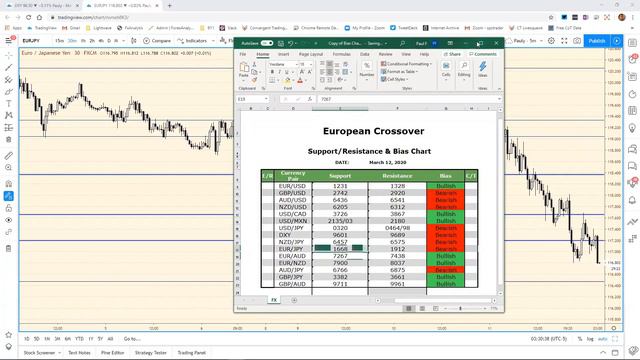640x360 pixels.
Task: Open the Excel font size dropdown
Action: click(311, 64)
